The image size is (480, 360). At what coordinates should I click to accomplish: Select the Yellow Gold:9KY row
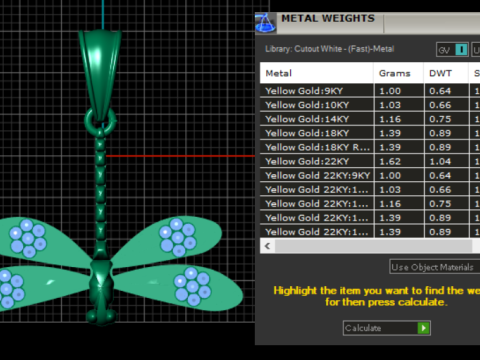[370, 91]
